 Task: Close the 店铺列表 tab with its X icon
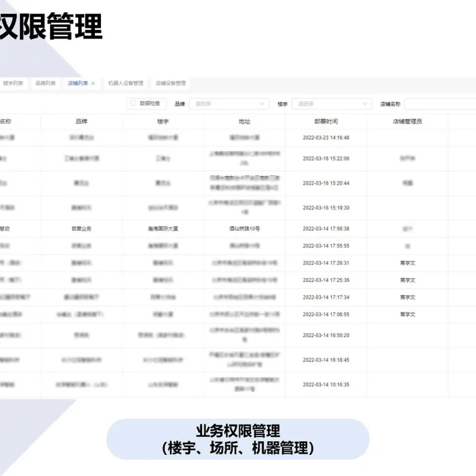(93, 83)
